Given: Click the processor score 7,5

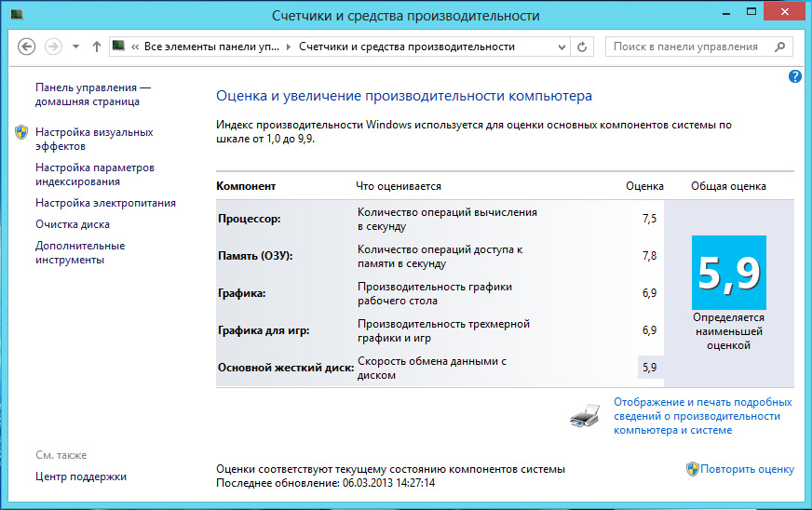Looking at the screenshot, I should click(x=649, y=219).
